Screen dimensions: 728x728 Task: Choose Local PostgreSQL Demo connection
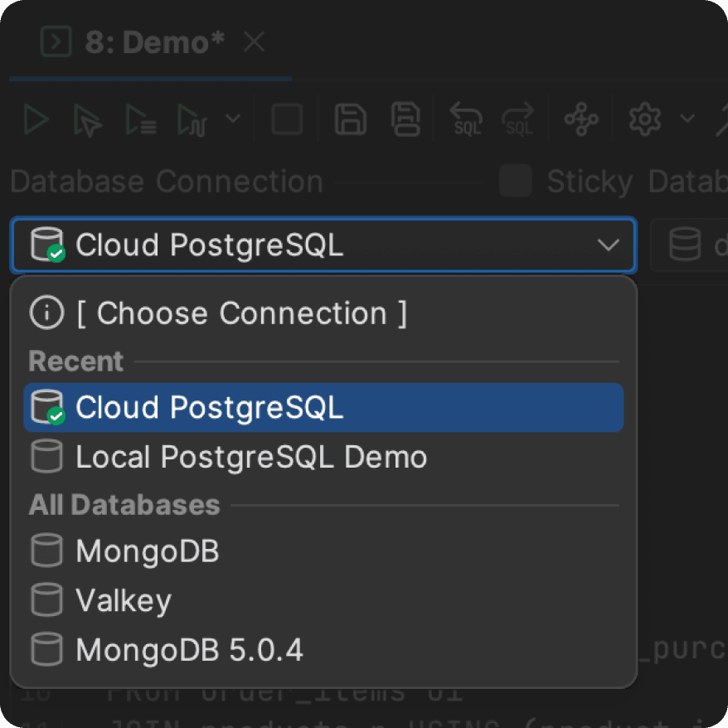[250, 457]
